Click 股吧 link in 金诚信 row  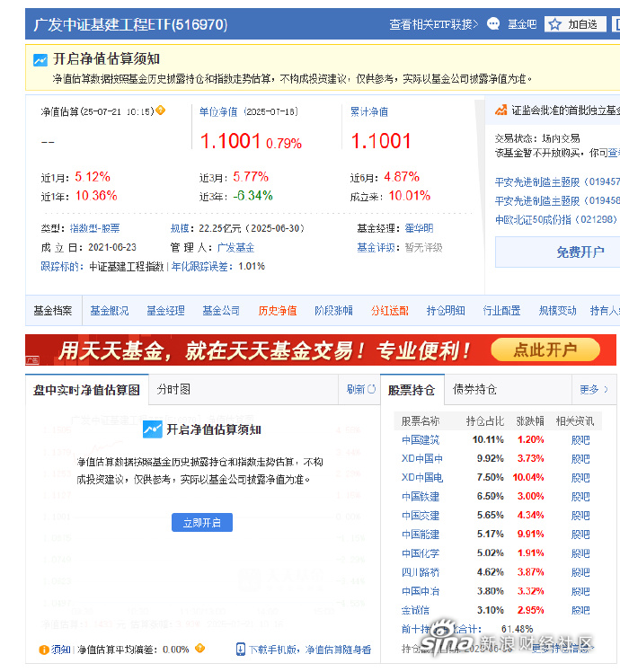[580, 610]
